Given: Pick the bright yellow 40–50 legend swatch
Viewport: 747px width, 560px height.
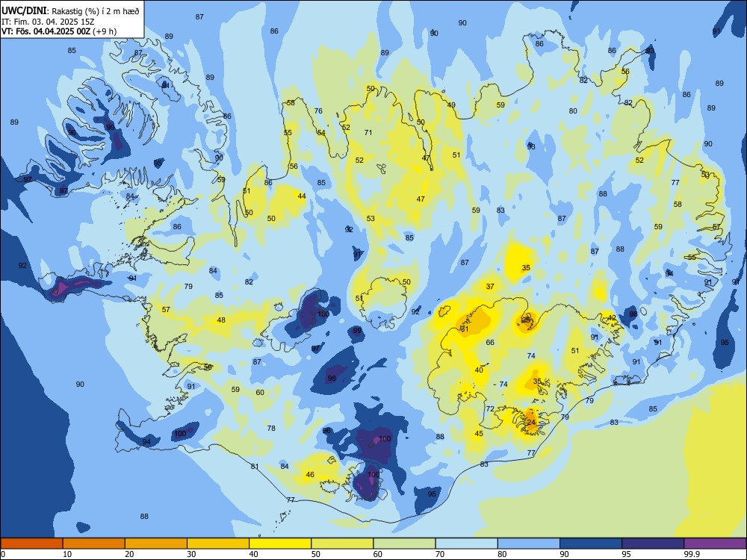Looking at the screenshot, I should point(280,544).
